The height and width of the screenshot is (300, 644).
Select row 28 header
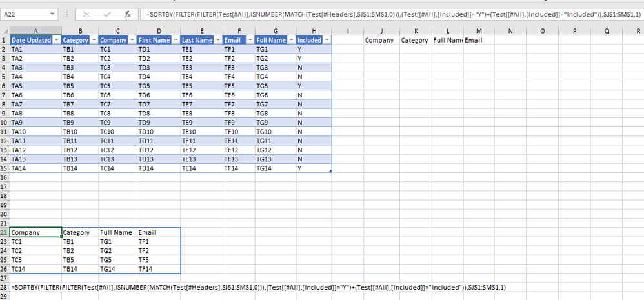coord(5,287)
